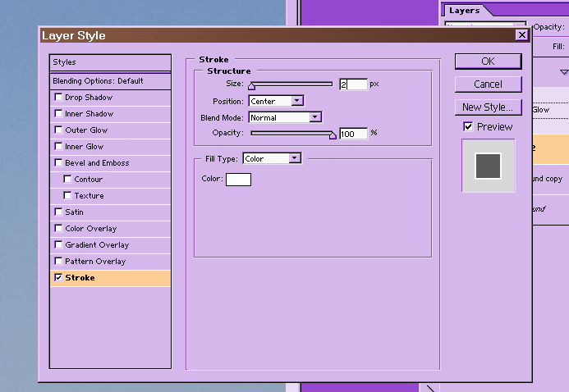Viewport: 569px width, 392px height.
Task: Click the New Style... button
Action: (488, 107)
